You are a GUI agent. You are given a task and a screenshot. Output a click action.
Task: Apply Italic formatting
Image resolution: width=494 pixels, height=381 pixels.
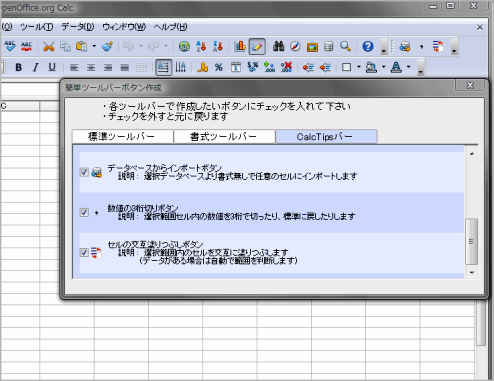click(35, 67)
